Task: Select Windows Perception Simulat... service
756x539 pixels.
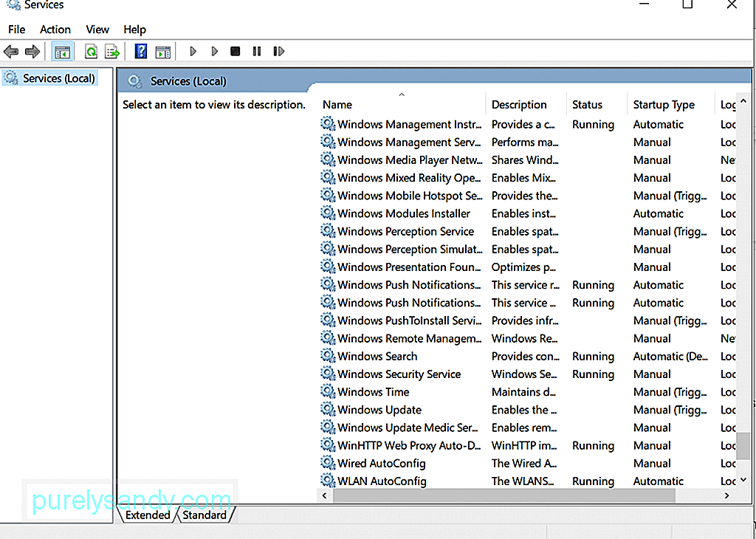Action: pyautogui.click(x=527, y=250)
